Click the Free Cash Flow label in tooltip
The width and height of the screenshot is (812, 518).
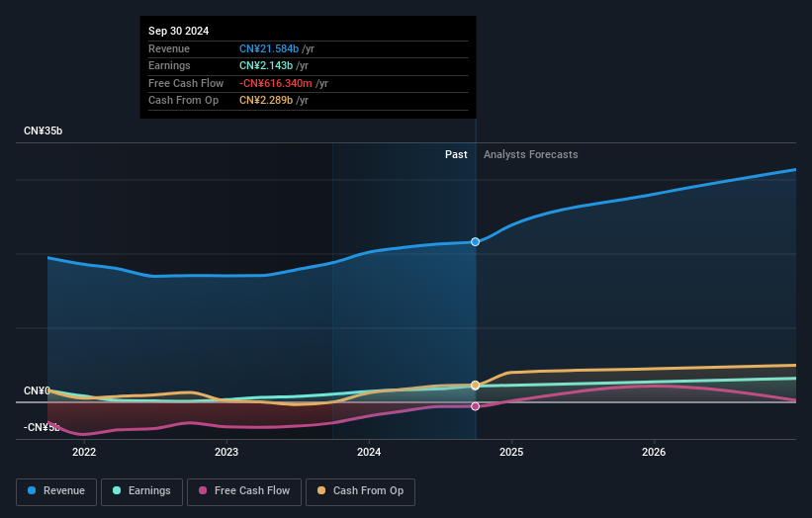tap(186, 83)
